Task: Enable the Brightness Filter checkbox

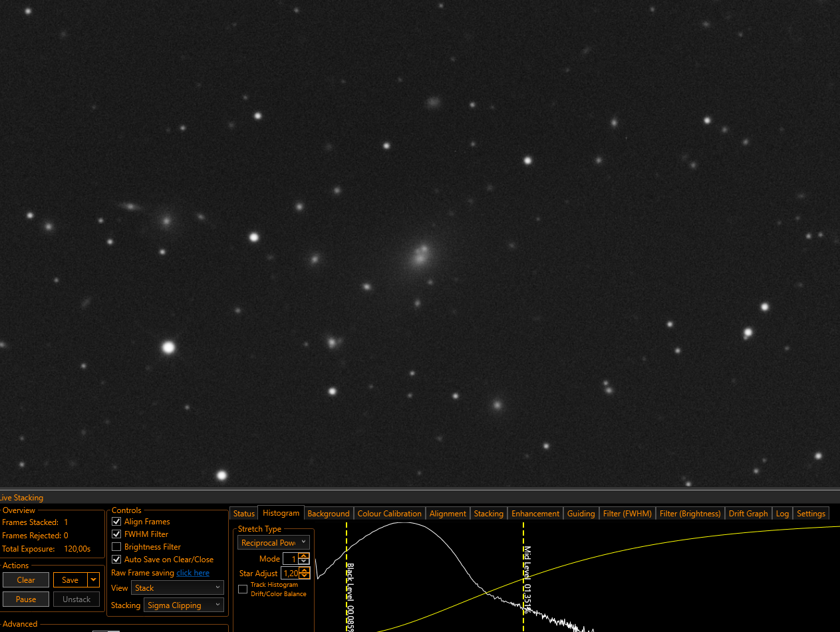Action: point(116,547)
